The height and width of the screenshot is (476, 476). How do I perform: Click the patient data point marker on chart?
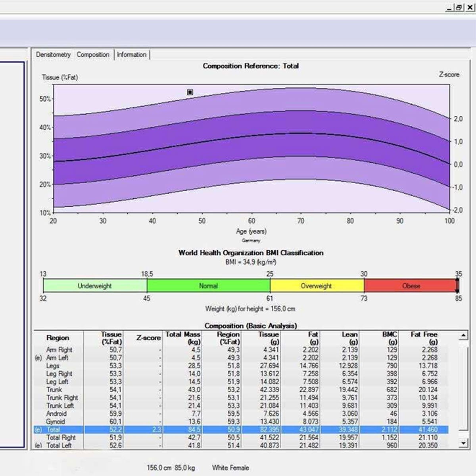coord(190,92)
